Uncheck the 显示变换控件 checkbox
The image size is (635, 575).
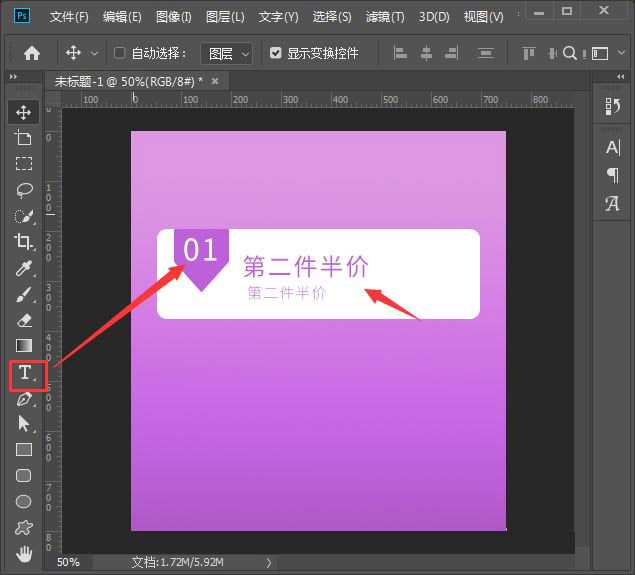coord(276,53)
